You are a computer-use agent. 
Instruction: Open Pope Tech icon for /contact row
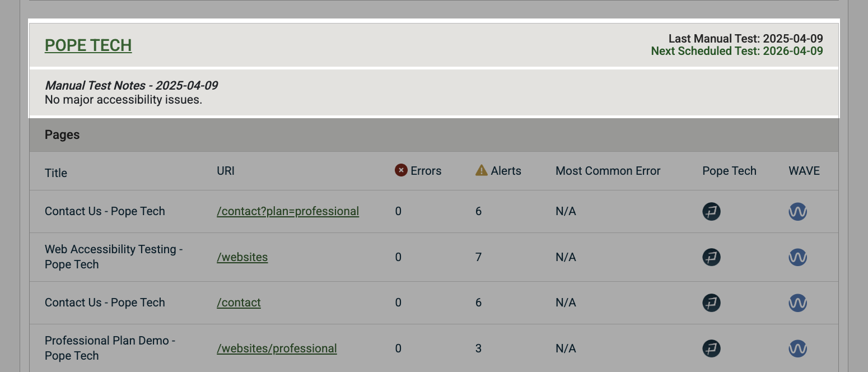(711, 303)
